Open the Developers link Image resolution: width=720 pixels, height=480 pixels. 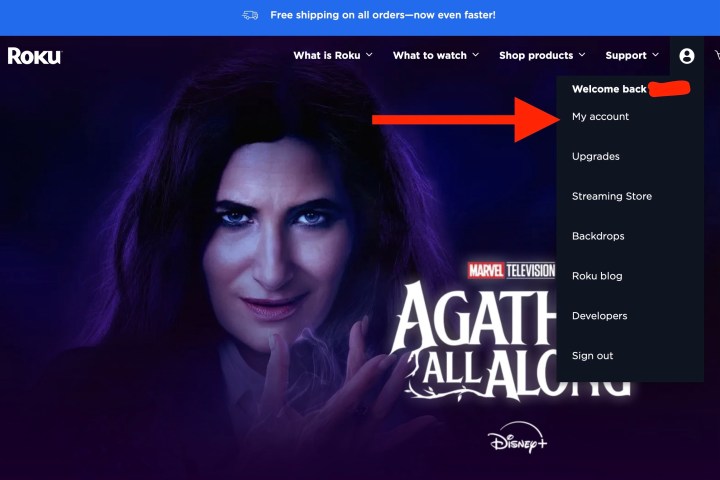point(599,316)
